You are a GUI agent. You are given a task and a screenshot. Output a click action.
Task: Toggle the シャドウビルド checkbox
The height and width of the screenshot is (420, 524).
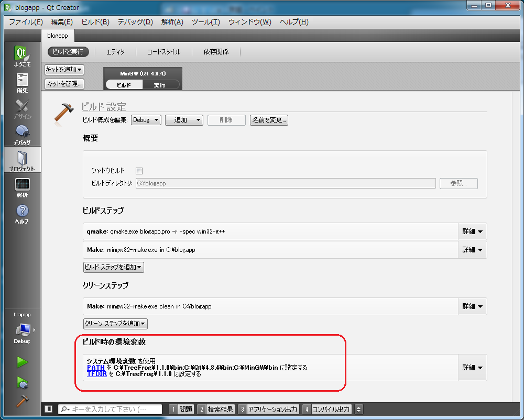coord(139,171)
